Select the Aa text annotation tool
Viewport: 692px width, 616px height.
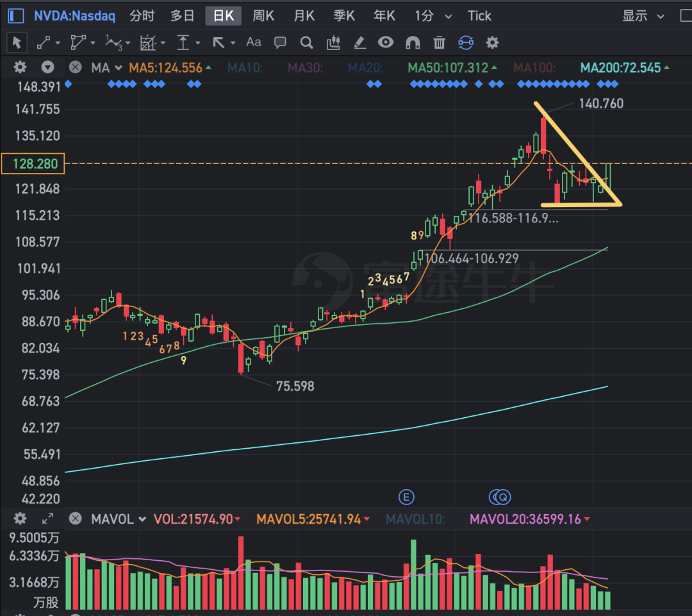click(x=253, y=42)
